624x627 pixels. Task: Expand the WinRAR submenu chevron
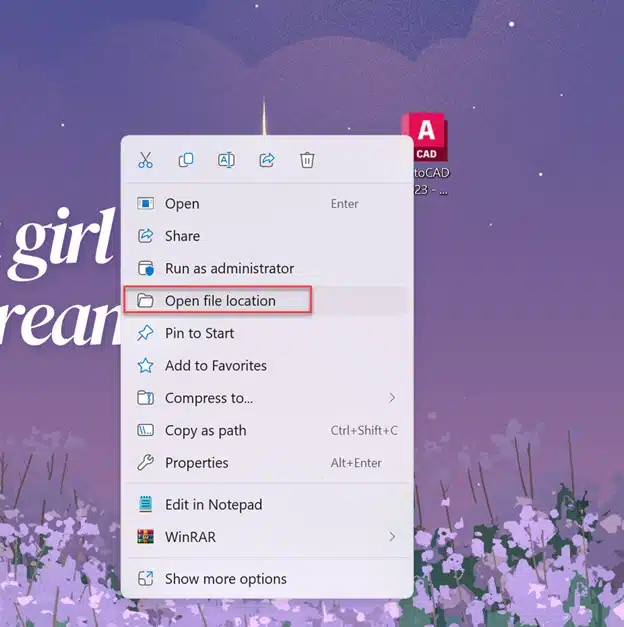pyautogui.click(x=392, y=537)
